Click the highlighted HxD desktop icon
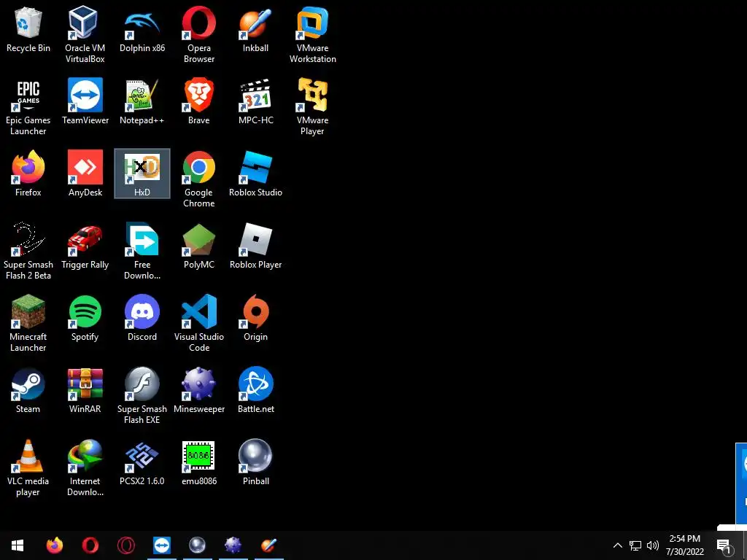The height and width of the screenshot is (560, 747). point(142,174)
